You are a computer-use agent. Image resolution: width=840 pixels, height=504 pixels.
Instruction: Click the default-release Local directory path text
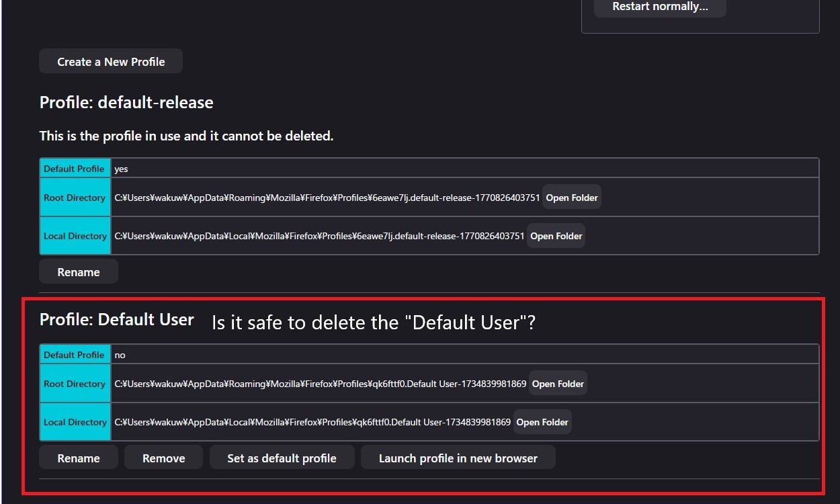coord(319,236)
